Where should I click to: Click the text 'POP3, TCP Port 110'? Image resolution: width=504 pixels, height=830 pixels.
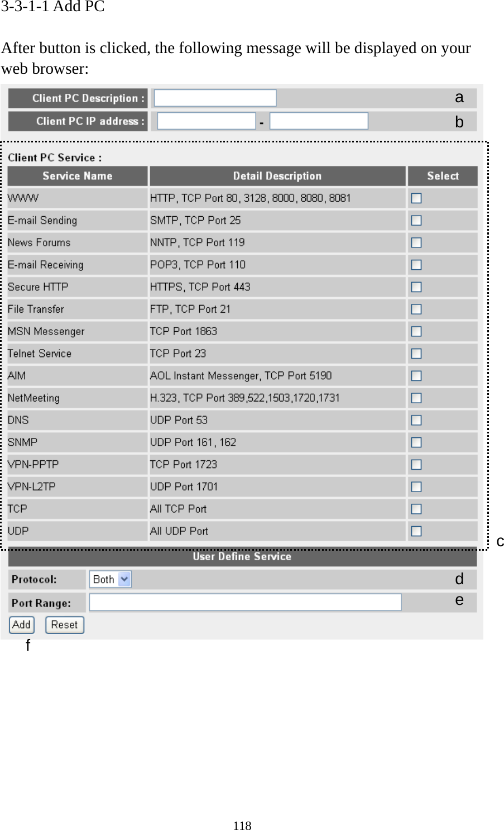tap(198, 265)
